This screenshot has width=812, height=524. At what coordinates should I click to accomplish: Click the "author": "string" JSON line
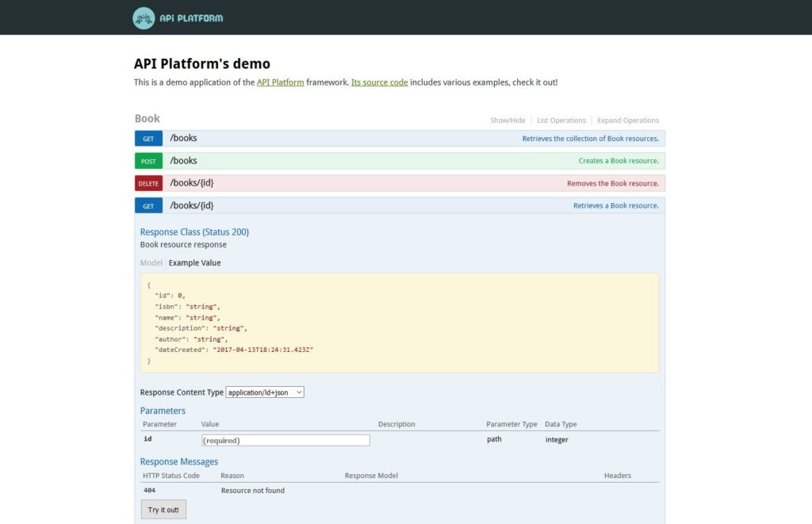[x=191, y=339]
